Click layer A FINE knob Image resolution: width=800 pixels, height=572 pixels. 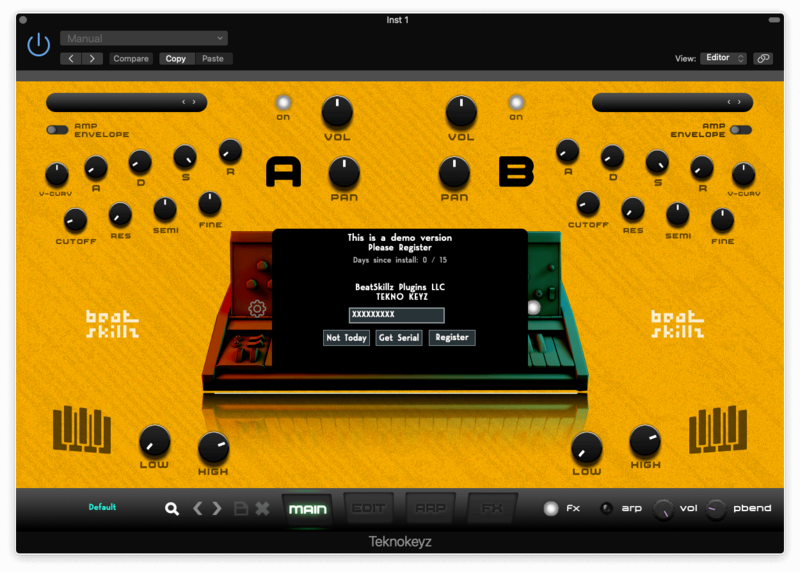pos(210,204)
